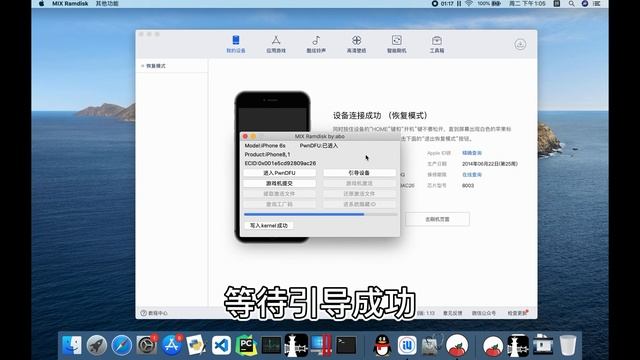The height and width of the screenshot is (360, 640).
Task: Open the 我的设备 tab icon
Action: pos(236,44)
